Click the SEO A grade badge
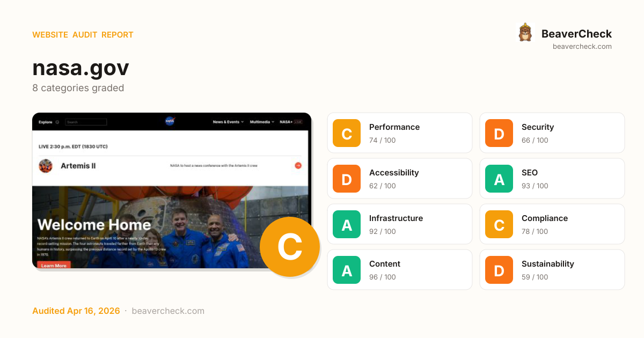644x338 pixels. coord(499,179)
